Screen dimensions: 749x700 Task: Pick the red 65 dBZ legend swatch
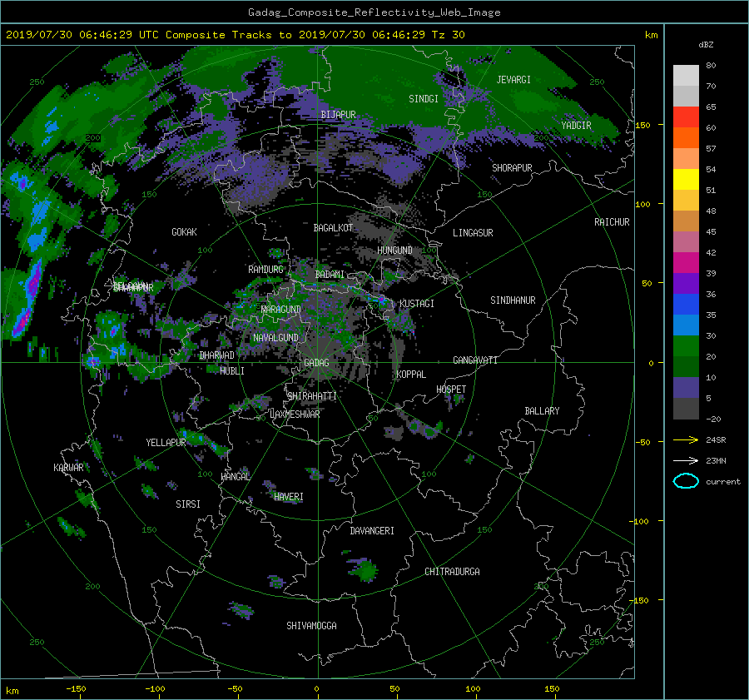pos(686,117)
